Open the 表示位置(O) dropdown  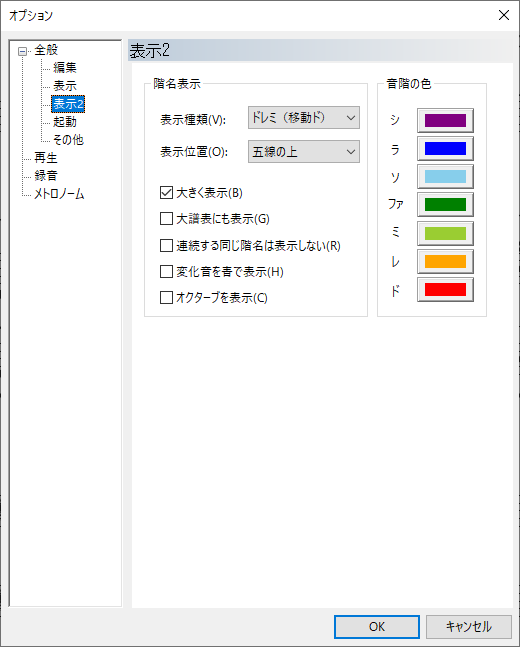pos(304,152)
